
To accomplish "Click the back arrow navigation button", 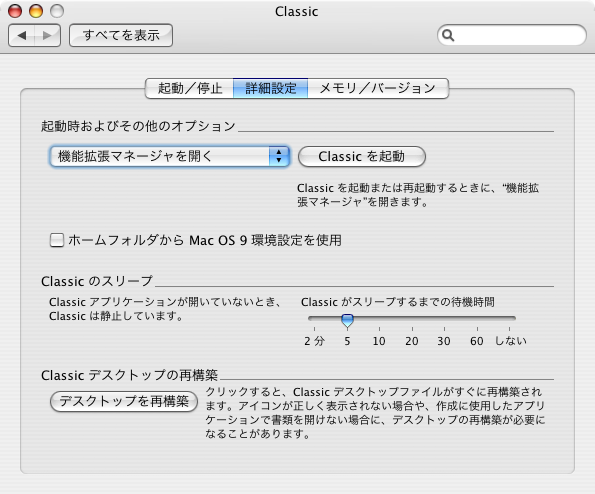I will tap(22, 35).
